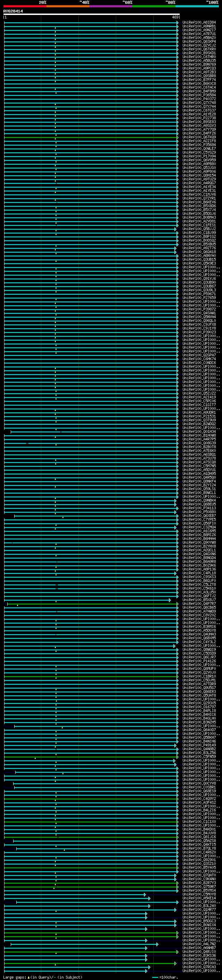Viewport: 222px width, 980px height.
Task: Select the UniRef100_Q01H34 label
Action: coord(199,431)
